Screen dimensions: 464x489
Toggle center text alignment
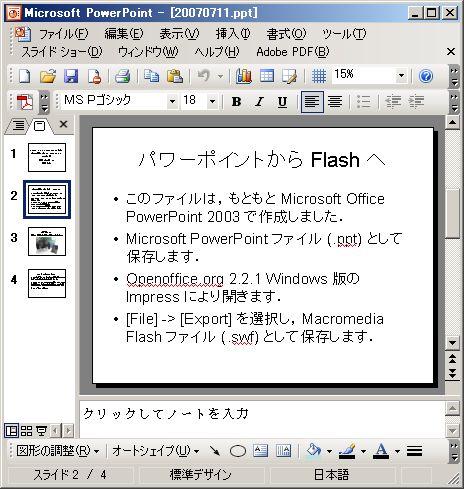(335, 102)
